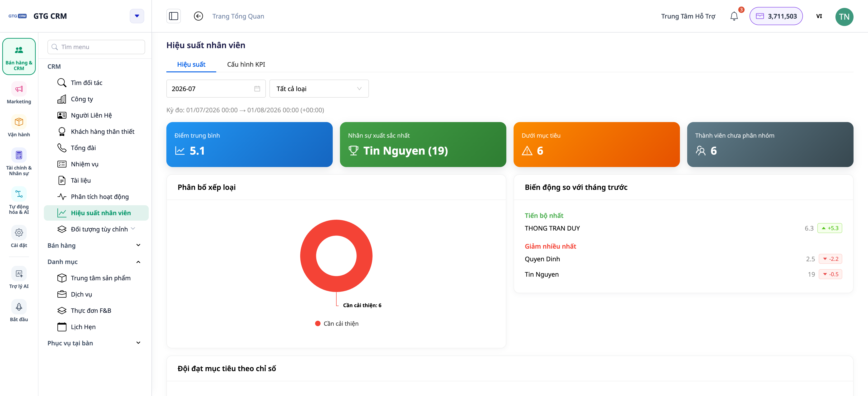Click the Người Liên Hệ contact icon
Image resolution: width=868 pixels, height=396 pixels.
[62, 115]
